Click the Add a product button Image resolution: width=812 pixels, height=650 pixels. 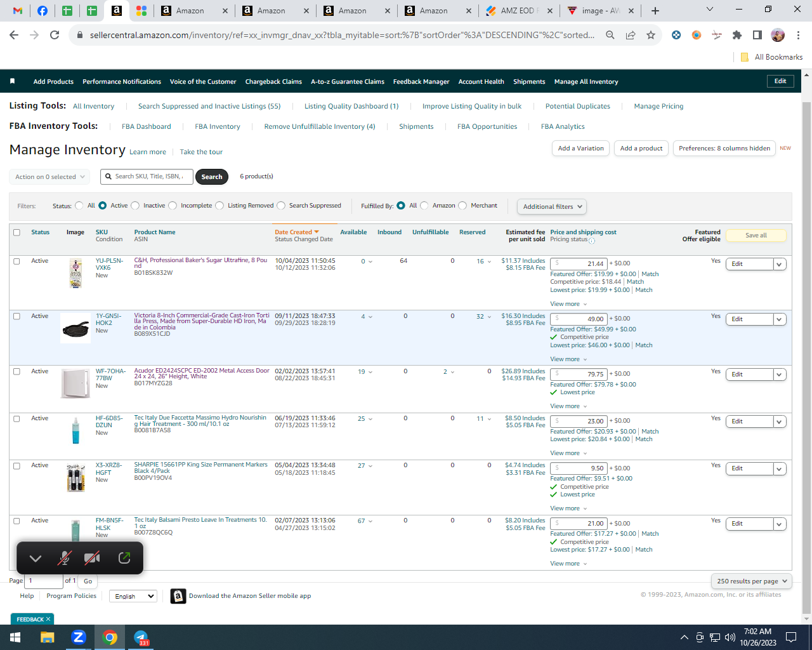pos(641,149)
